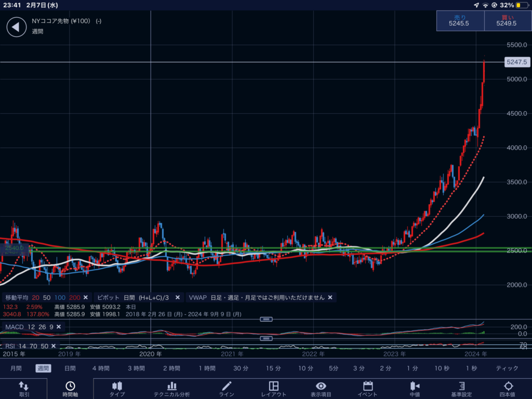Select the ライン pencil drawing tool
532x399 pixels.
(227, 386)
